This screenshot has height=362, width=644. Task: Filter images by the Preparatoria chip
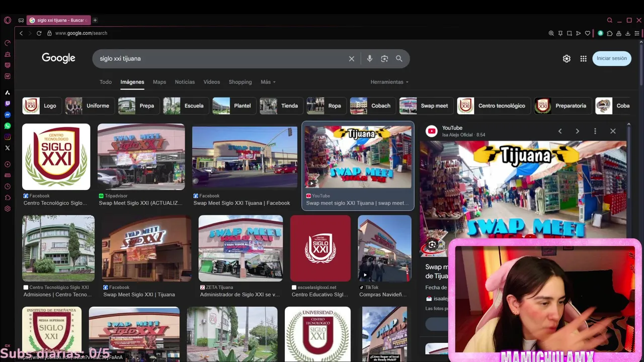pyautogui.click(x=562, y=106)
